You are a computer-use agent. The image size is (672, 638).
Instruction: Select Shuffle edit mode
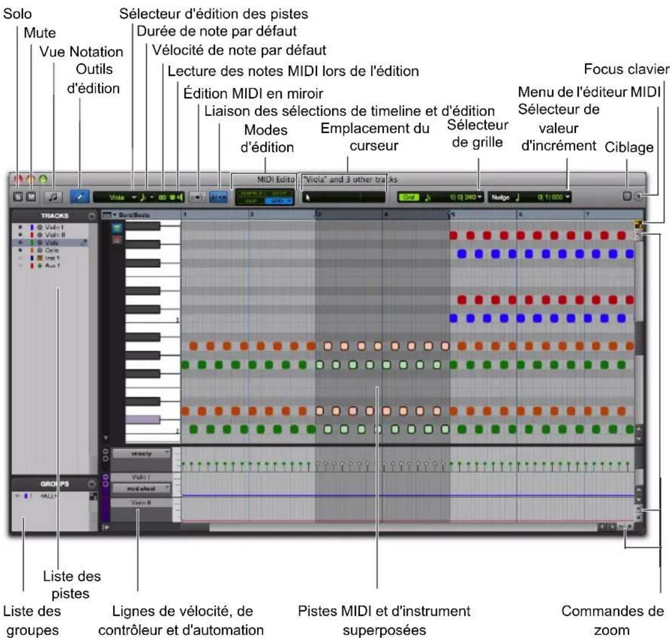(x=250, y=194)
